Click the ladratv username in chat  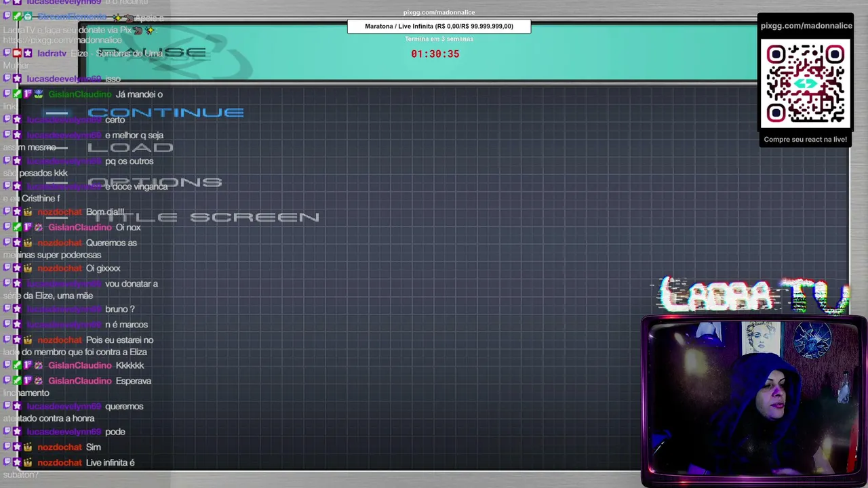tap(52, 54)
